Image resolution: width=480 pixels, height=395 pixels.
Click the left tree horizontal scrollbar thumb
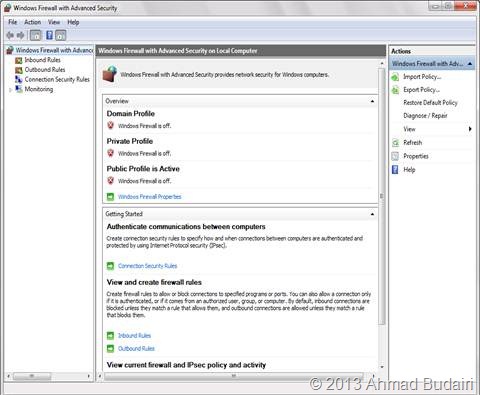point(32,376)
